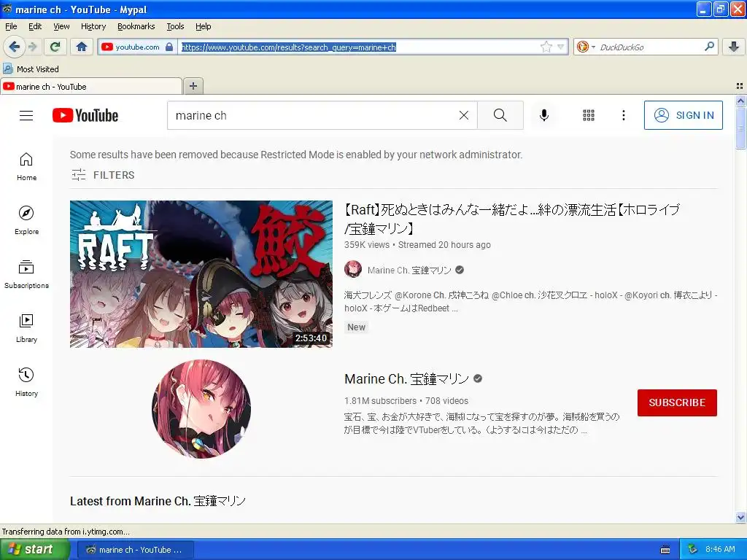Click the YouTube logo
747x560 pixels.
(85, 116)
